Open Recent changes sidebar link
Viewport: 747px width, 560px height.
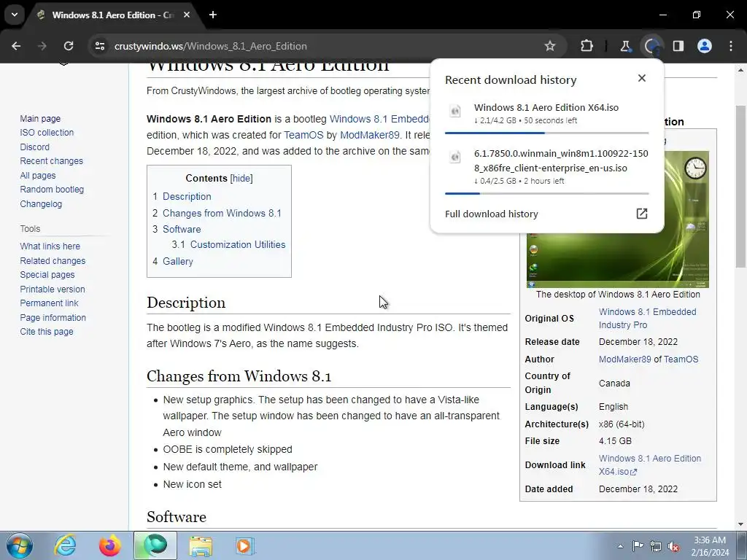[52, 161]
